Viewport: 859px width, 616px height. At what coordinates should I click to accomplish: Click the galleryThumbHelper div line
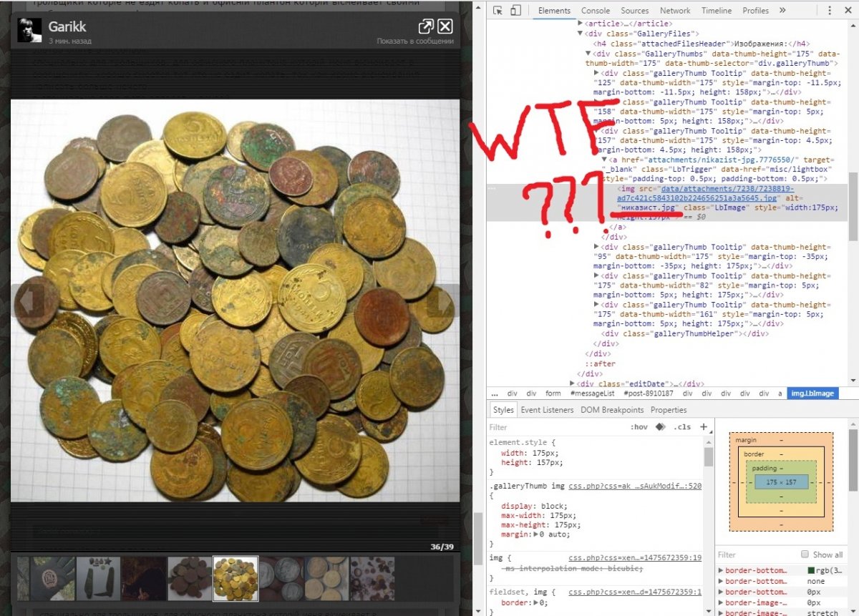click(686, 333)
